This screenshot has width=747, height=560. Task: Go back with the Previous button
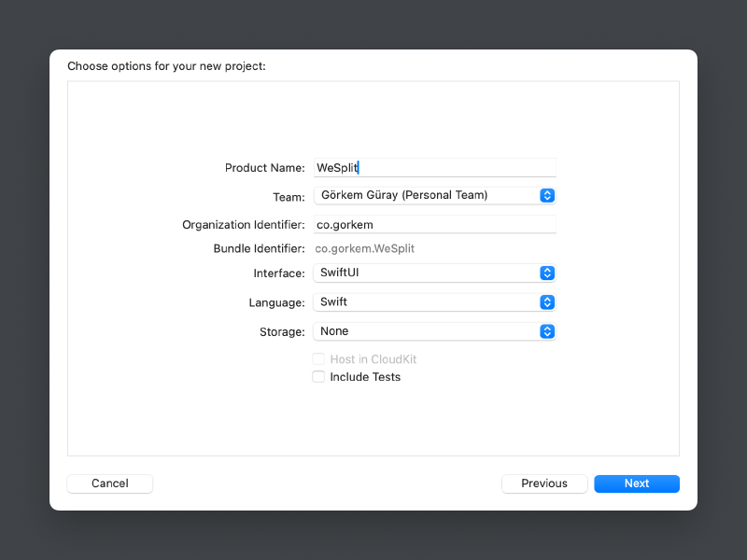coord(544,483)
